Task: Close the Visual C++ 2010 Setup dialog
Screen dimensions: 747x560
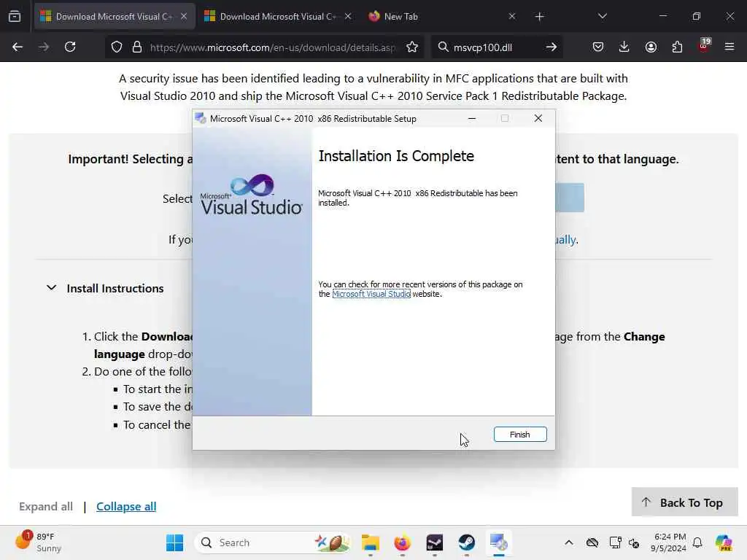Action: [538, 118]
